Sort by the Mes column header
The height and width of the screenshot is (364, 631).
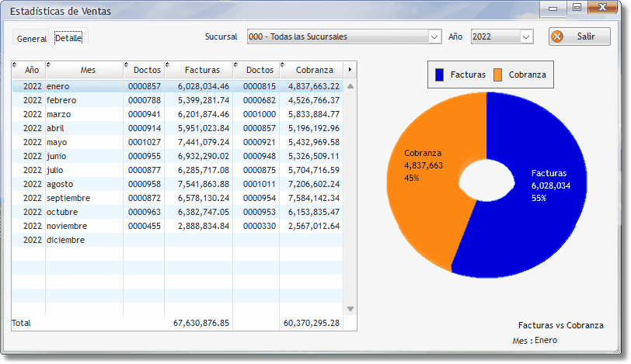click(85, 70)
